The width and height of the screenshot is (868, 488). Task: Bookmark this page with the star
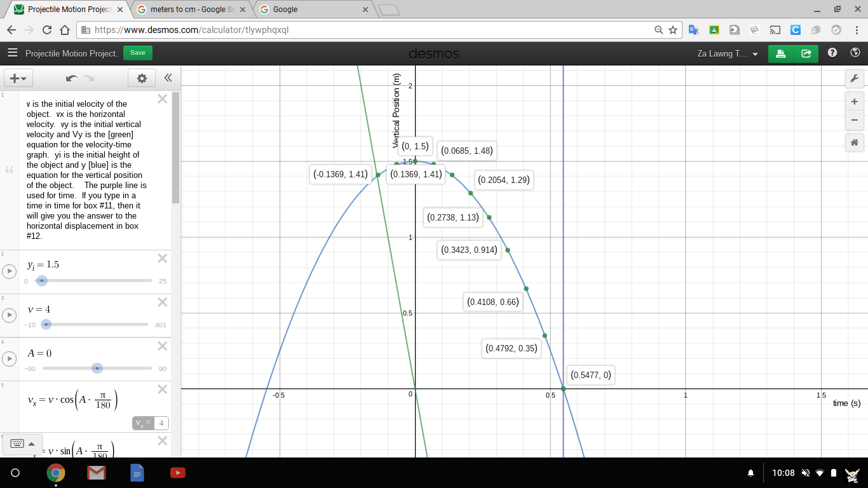673,30
